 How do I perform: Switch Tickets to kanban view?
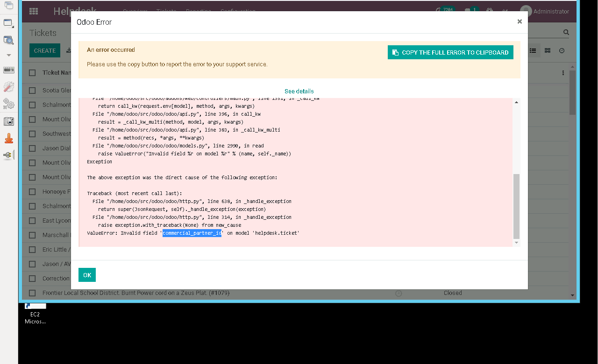tap(548, 50)
